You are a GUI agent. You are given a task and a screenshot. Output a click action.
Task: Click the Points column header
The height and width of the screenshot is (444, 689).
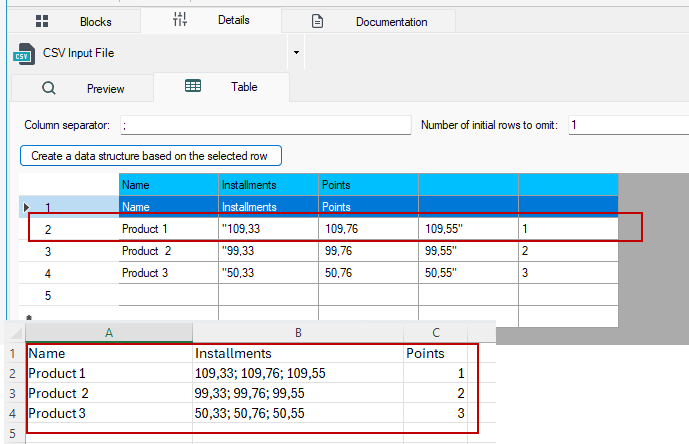(368, 185)
